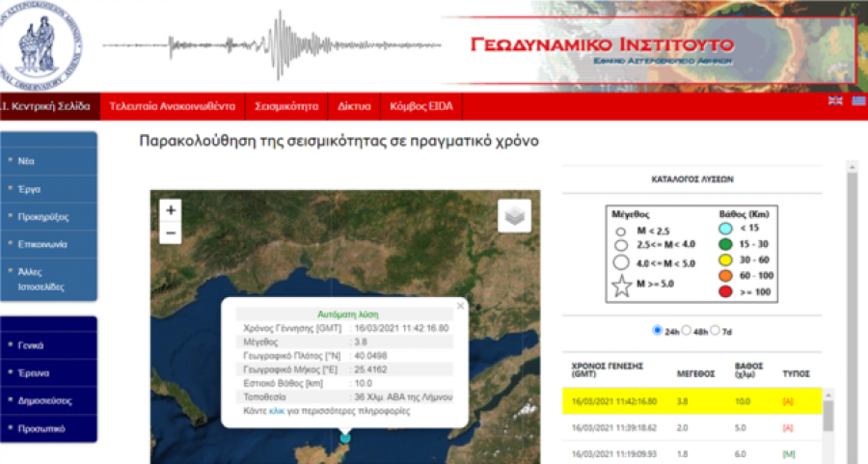The image size is (868, 464).
Task: Close the earthquake info popup
Action: (x=460, y=306)
